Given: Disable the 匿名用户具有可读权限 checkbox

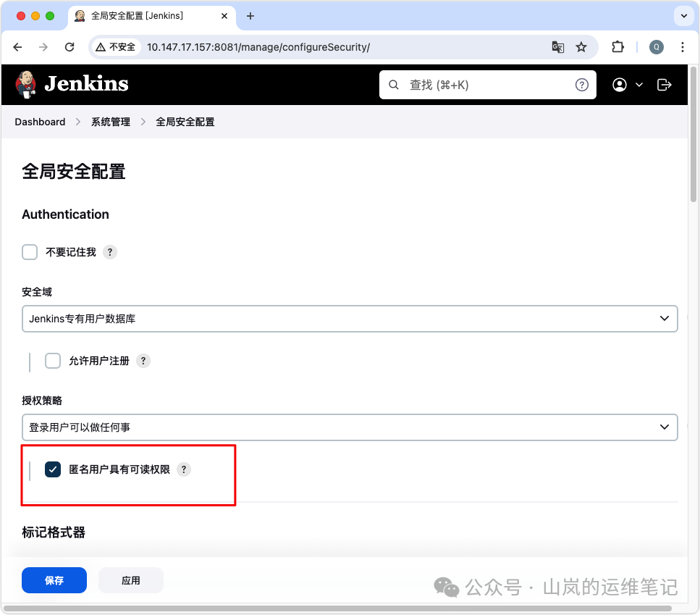Looking at the screenshot, I should [52, 469].
